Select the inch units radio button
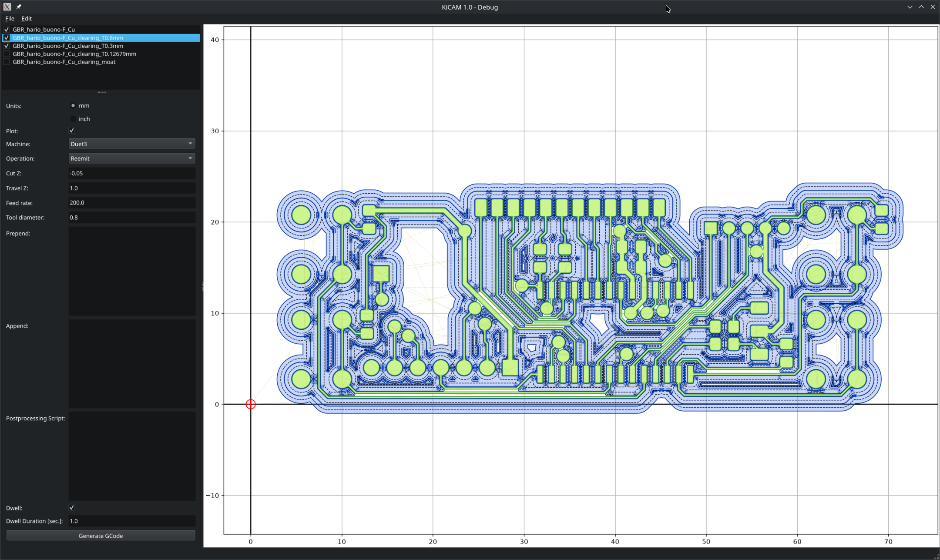Viewport: 940px width, 560px height. click(x=73, y=119)
